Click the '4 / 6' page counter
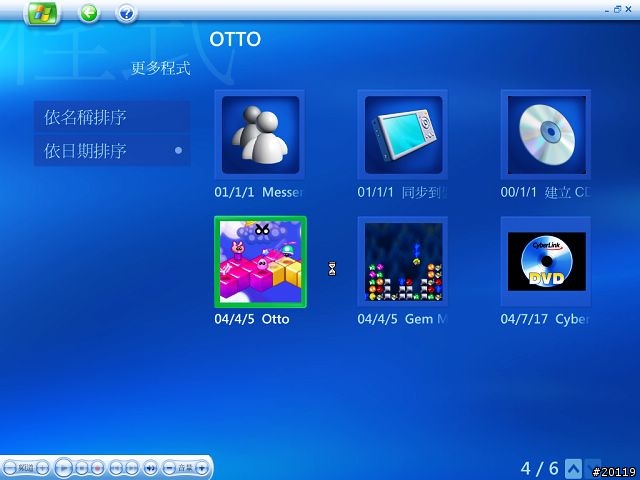640x480 pixels. tap(540, 469)
